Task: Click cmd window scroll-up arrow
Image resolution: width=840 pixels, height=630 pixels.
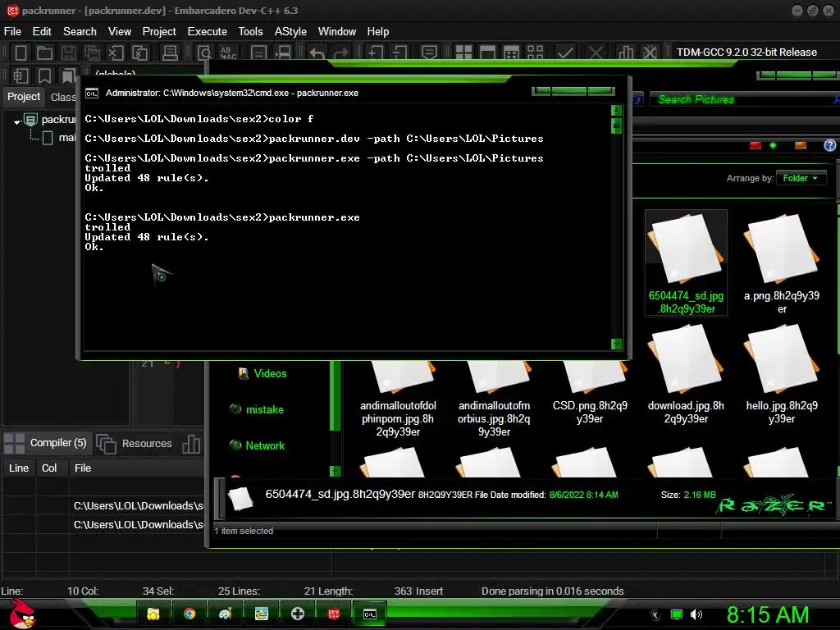Action: [616, 111]
